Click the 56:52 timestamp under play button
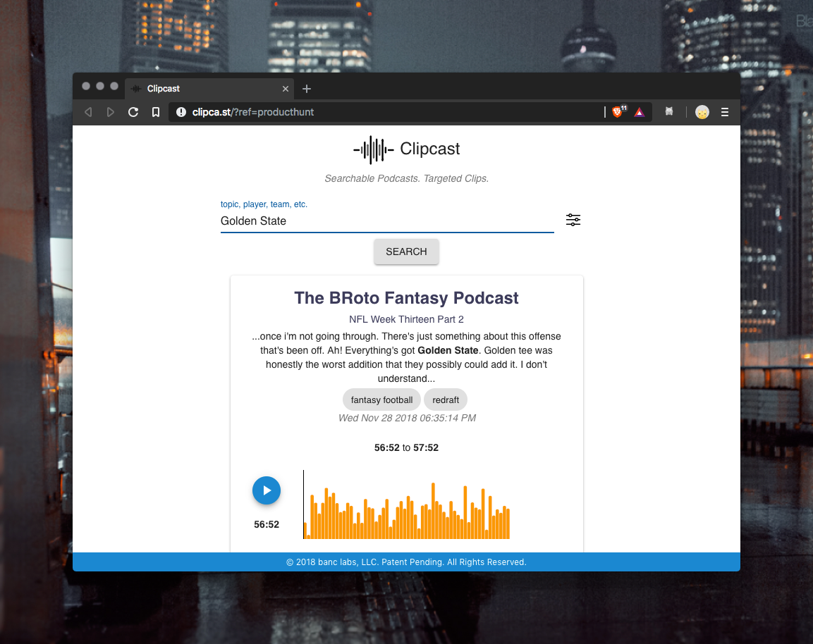 click(267, 524)
